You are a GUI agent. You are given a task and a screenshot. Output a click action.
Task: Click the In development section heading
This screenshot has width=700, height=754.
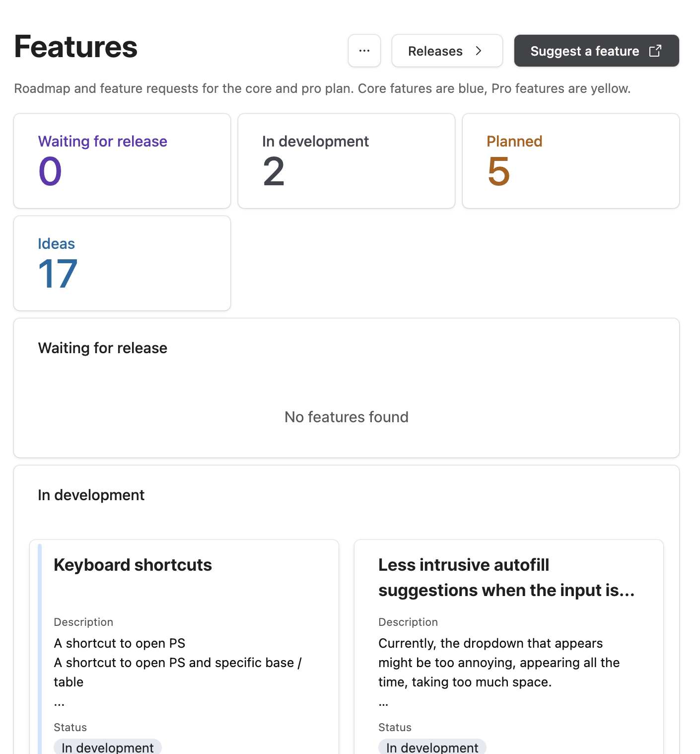coord(91,495)
